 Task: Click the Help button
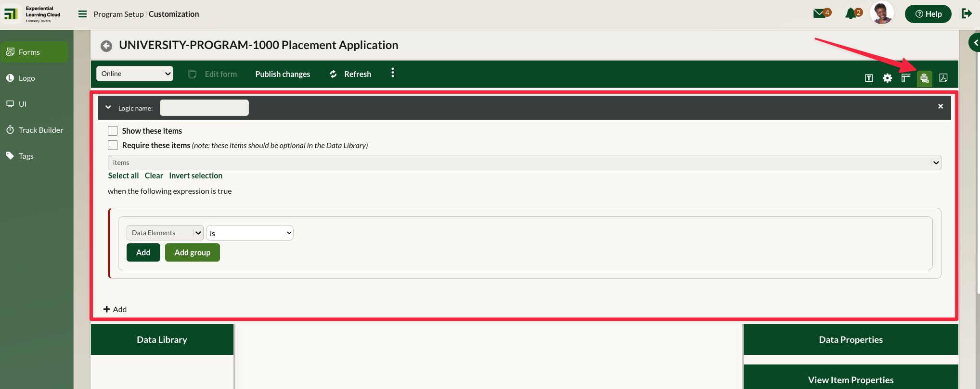pos(928,14)
